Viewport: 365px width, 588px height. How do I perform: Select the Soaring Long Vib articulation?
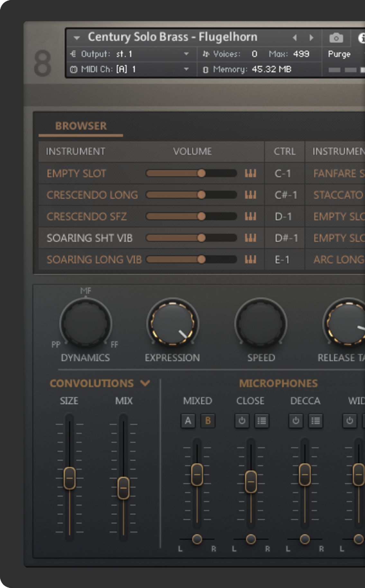coord(94,260)
